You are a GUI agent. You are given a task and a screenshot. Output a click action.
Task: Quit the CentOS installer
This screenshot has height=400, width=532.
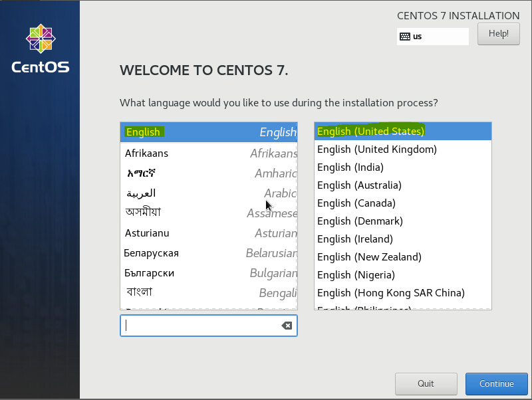[x=426, y=383]
